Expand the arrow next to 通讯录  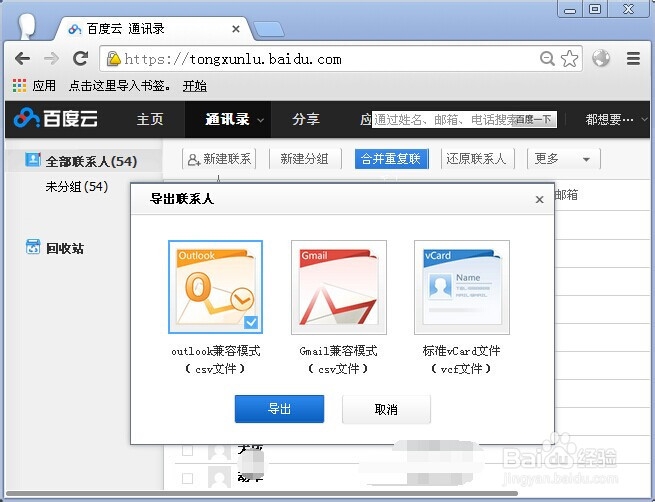pyautogui.click(x=260, y=120)
